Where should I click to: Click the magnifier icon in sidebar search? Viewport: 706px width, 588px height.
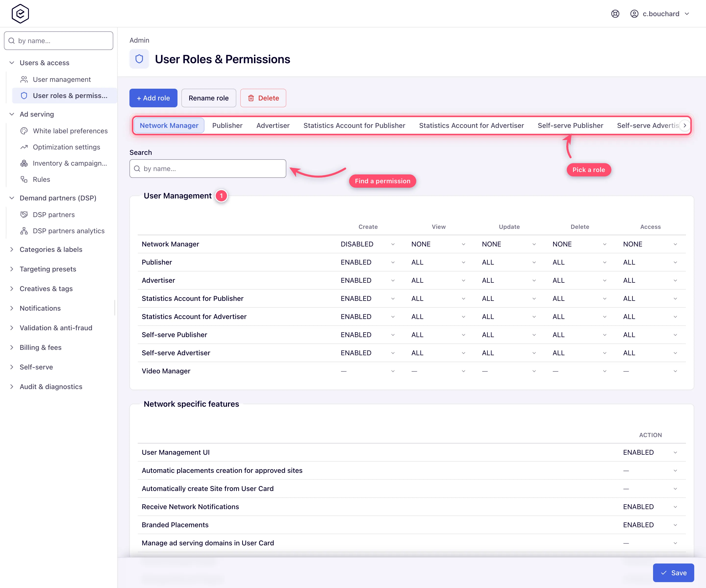12,41
